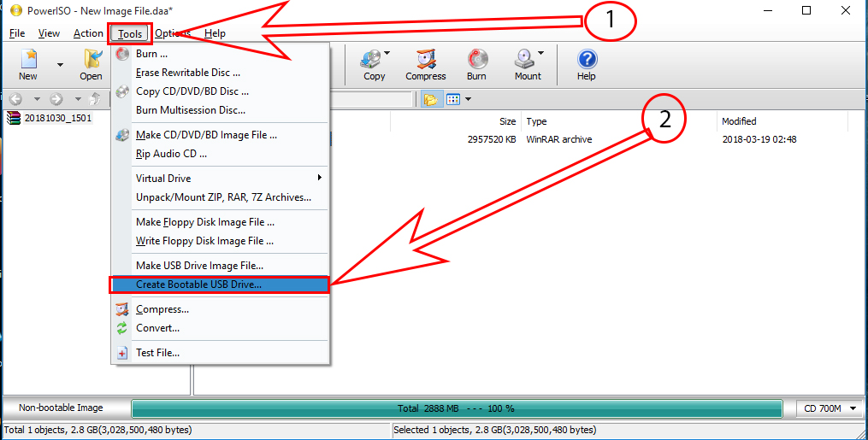The image size is (868, 440).
Task: Click the Compress toolbar icon
Action: coord(425,63)
